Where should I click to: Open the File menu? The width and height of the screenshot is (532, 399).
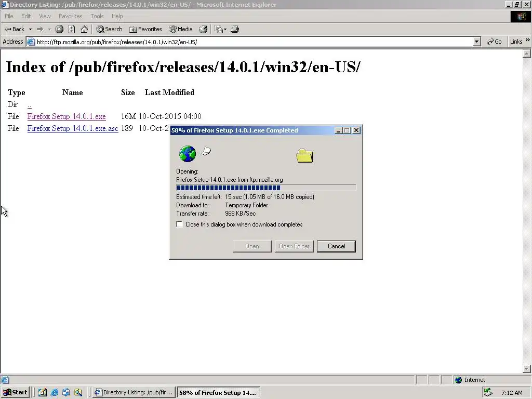coord(9,16)
